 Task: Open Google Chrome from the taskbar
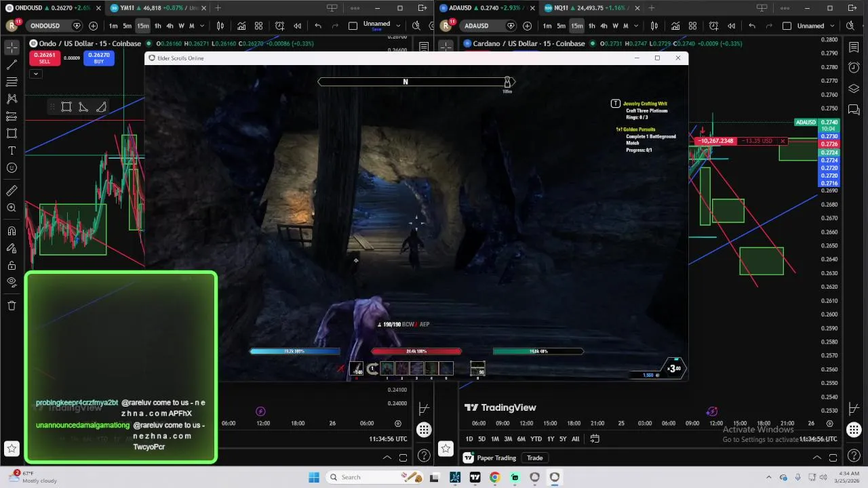coord(494,477)
